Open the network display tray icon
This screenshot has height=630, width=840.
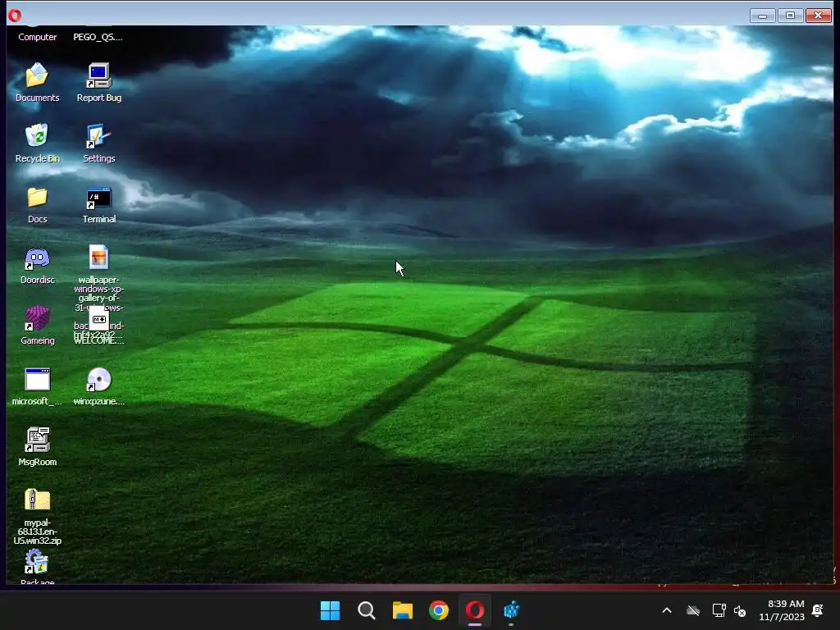coord(719,610)
